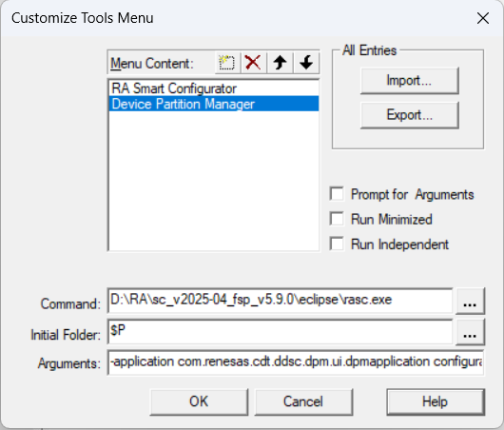Export all menu entries
Screen dimensions: 504x430
click(410, 115)
